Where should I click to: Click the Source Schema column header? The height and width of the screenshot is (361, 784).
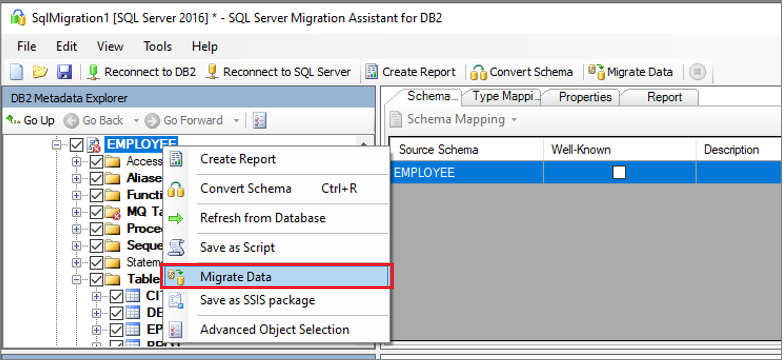(466, 150)
